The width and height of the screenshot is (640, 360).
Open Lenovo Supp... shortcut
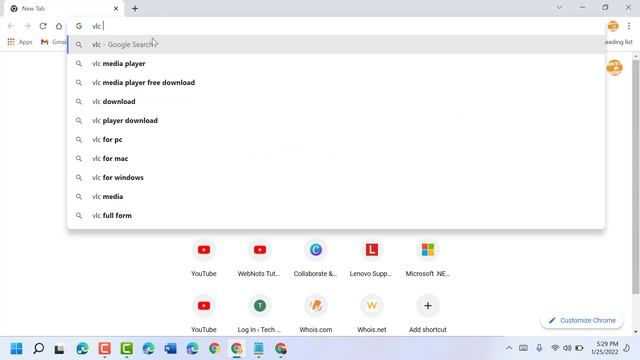371,258
